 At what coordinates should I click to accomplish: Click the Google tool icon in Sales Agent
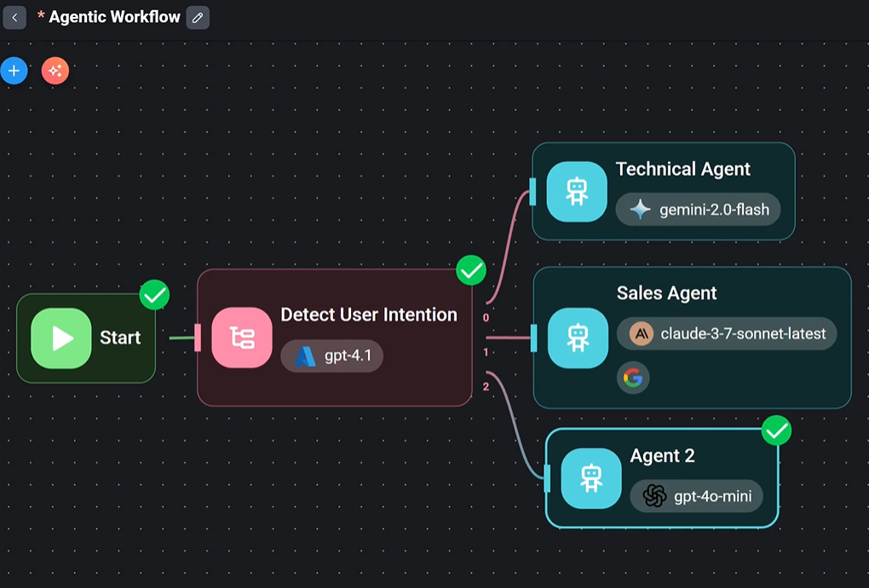pyautogui.click(x=633, y=378)
